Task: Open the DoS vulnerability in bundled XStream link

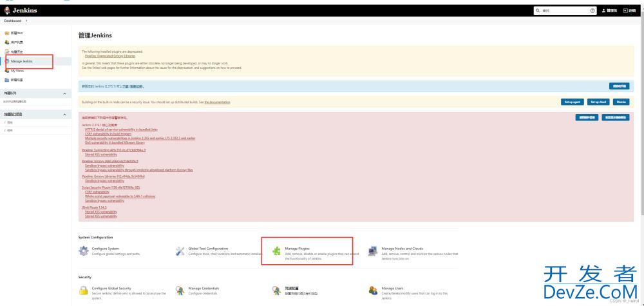Action: pos(115,142)
